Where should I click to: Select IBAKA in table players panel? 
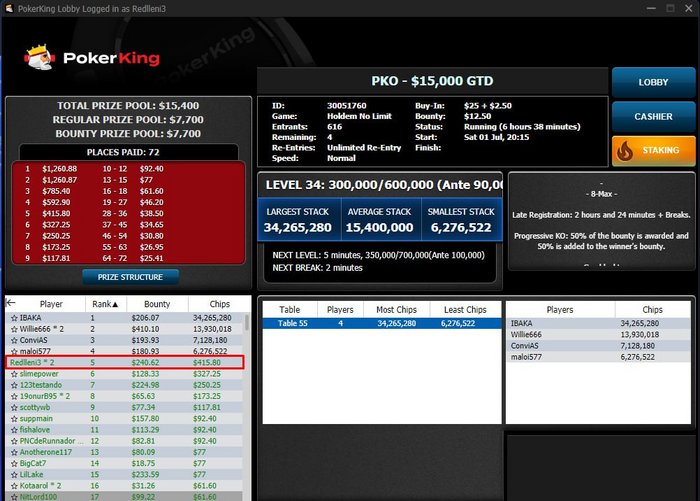pos(598,323)
